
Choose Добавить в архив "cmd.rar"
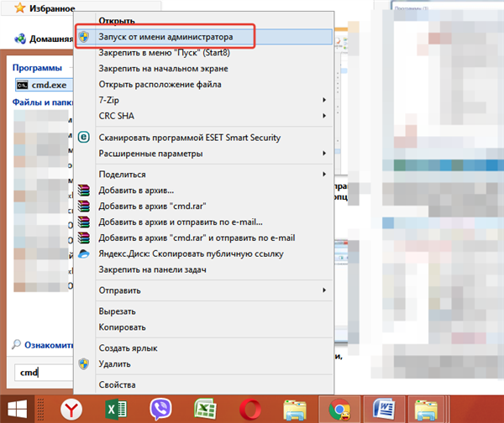204,206
